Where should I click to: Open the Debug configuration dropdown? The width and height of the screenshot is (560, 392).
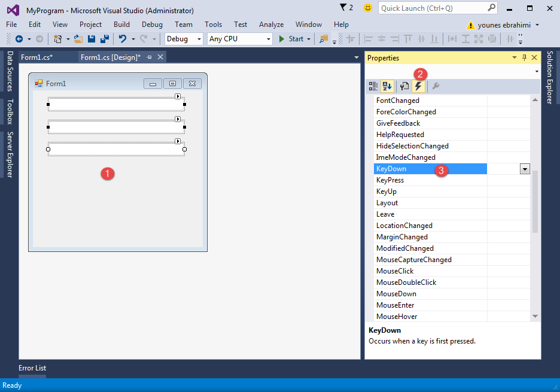point(184,39)
